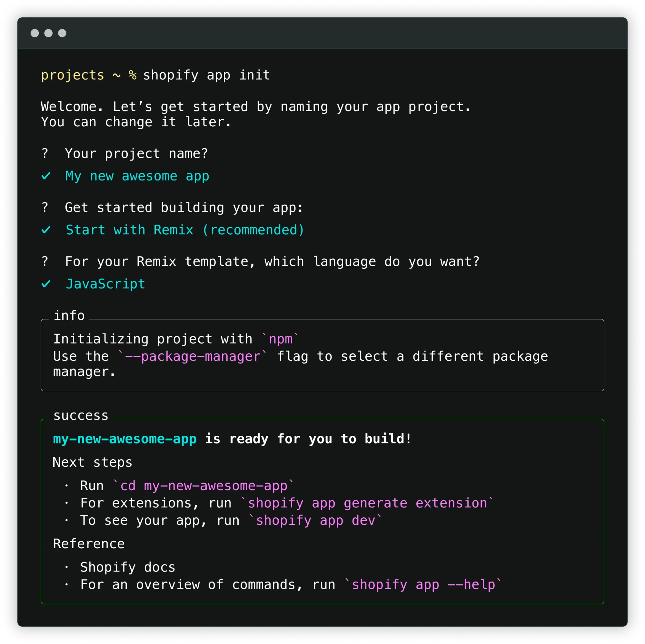Select the Shopify docs reference link
Image resolution: width=645 pixels, height=644 pixels.
[127, 567]
